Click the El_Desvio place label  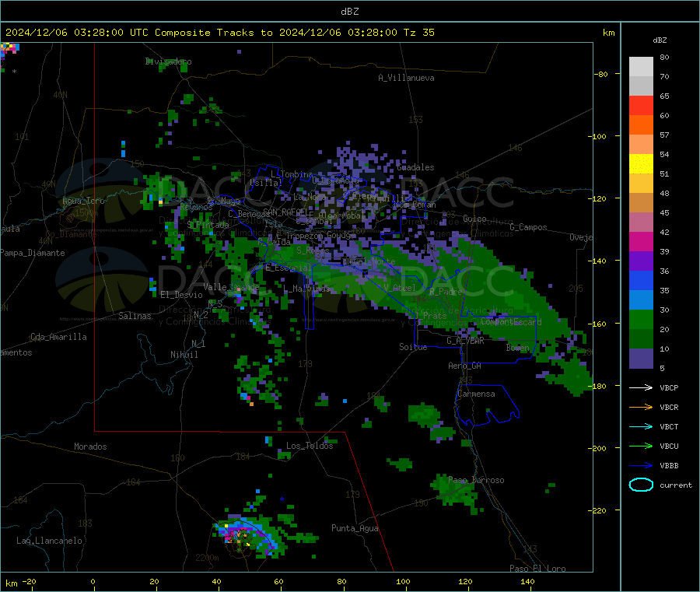tap(181, 295)
